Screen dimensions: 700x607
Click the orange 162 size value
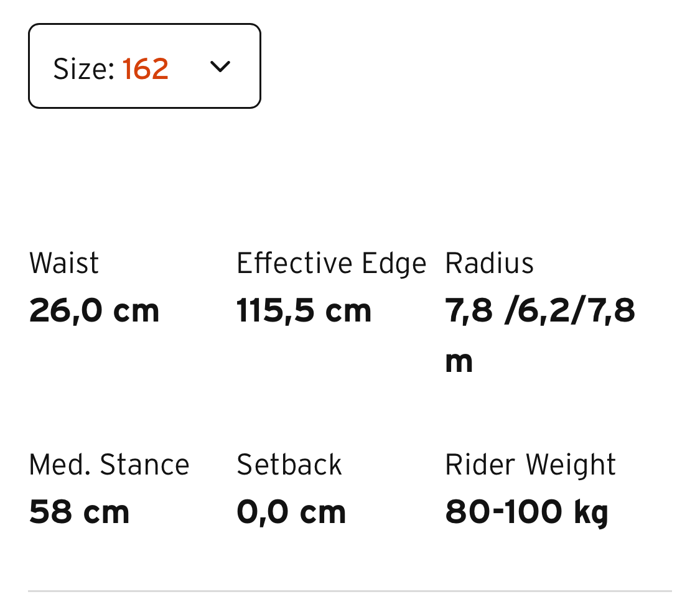(146, 68)
